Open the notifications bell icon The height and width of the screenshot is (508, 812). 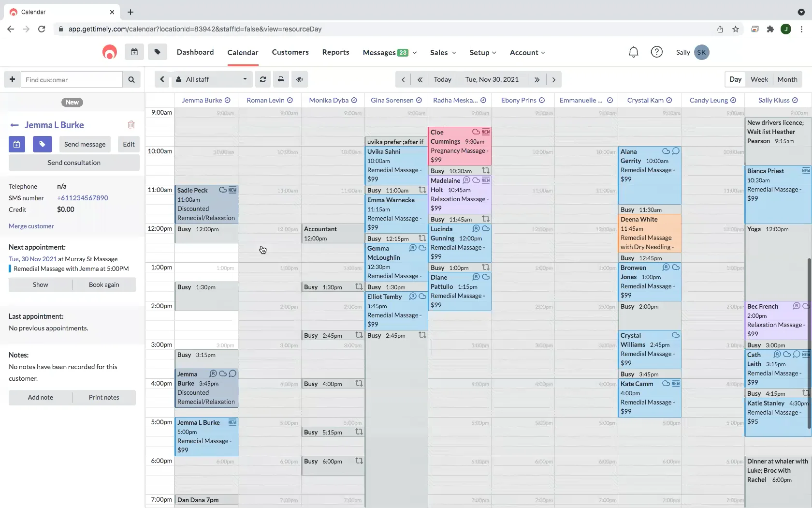(633, 52)
